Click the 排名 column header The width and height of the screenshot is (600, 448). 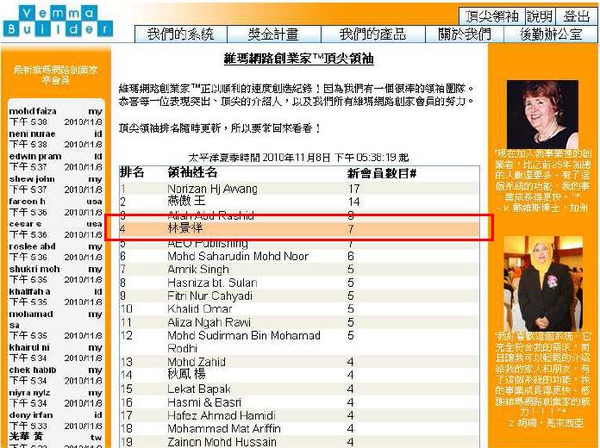pos(132,173)
